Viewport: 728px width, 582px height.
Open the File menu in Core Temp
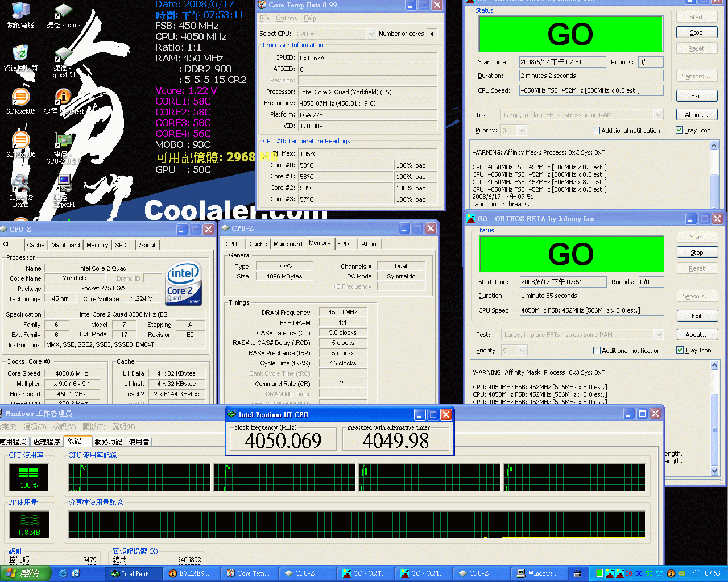[x=264, y=18]
